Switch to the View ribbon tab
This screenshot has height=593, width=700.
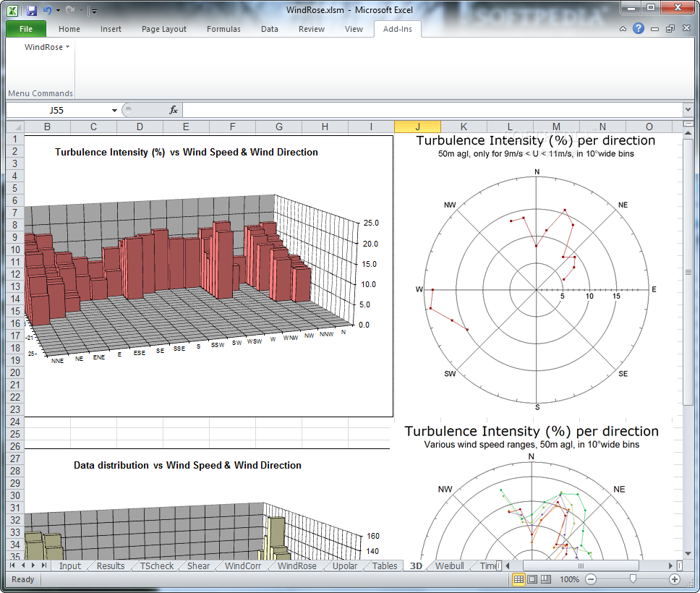(x=354, y=29)
